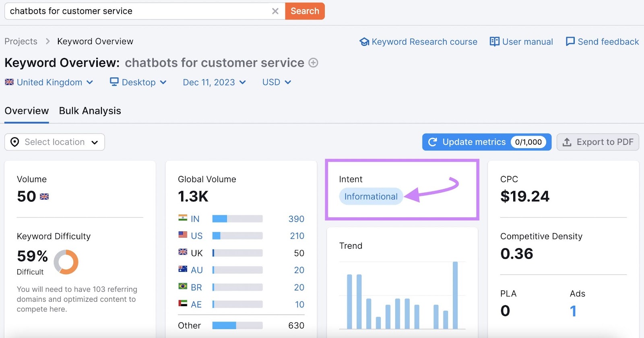Click the UAE flag icon in Global Volume
Viewport: 644px width, 338px height.
click(183, 303)
